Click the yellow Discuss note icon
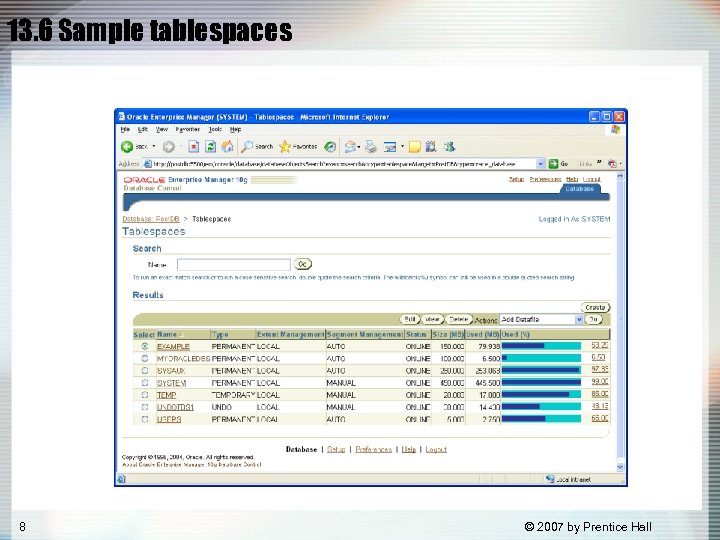The image size is (720, 540). coord(414,146)
